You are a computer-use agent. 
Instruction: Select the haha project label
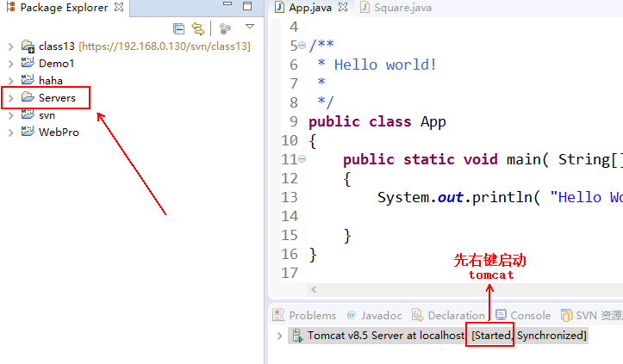tap(51, 81)
